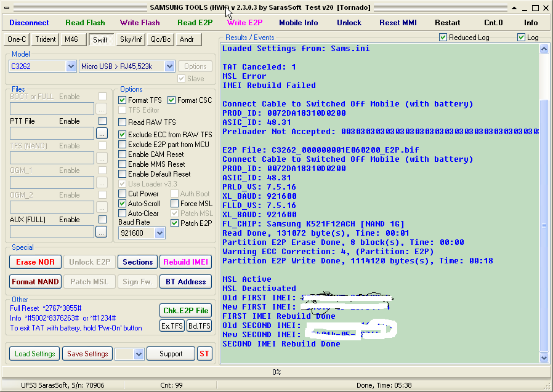Click the Bd.TFS button
The height and width of the screenshot is (392, 553).
tap(200, 326)
